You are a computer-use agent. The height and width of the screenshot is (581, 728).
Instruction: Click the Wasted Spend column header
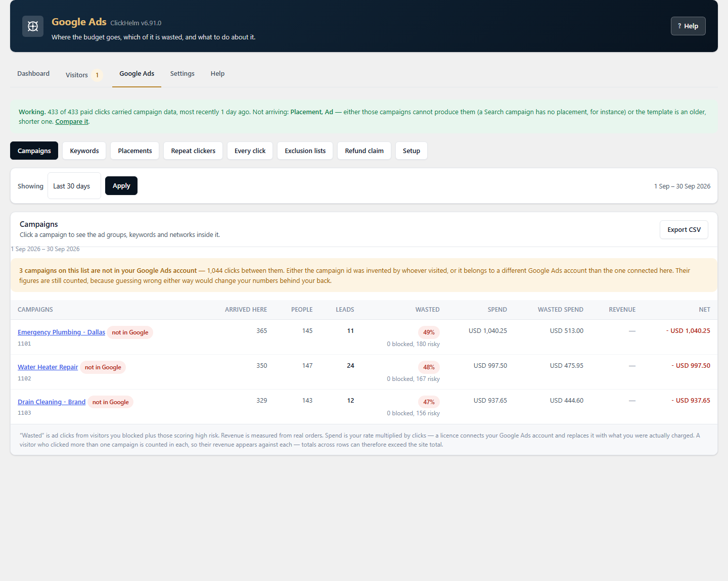click(x=560, y=310)
